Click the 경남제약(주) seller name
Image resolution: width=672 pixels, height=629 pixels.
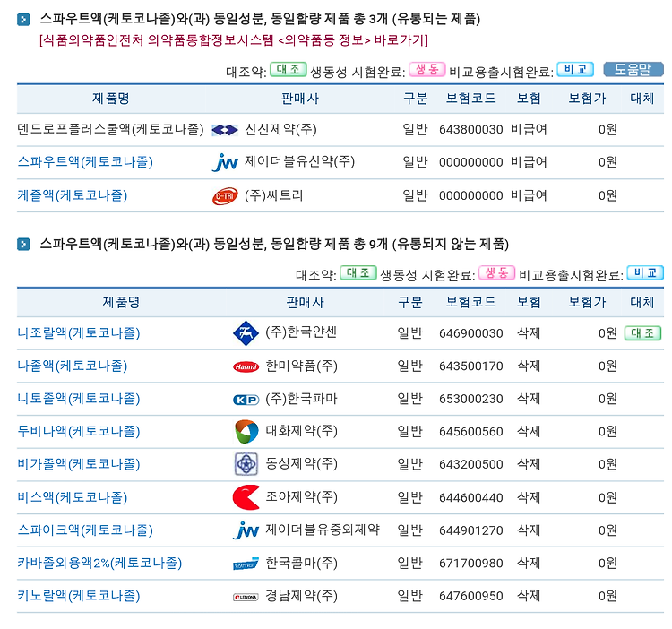[302, 596]
